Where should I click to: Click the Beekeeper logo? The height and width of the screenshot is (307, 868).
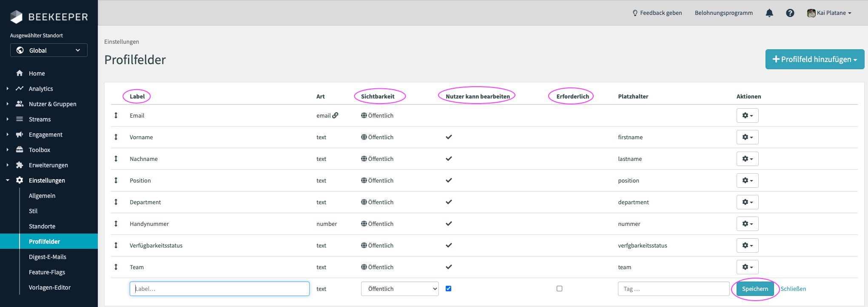(x=49, y=17)
